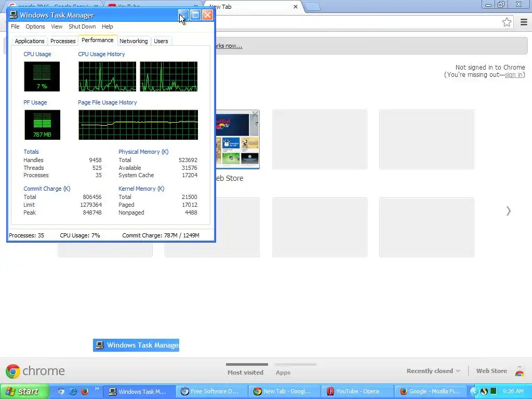Image resolution: width=532 pixels, height=399 pixels.
Task: Open the Windows start menu
Action: coord(25,391)
